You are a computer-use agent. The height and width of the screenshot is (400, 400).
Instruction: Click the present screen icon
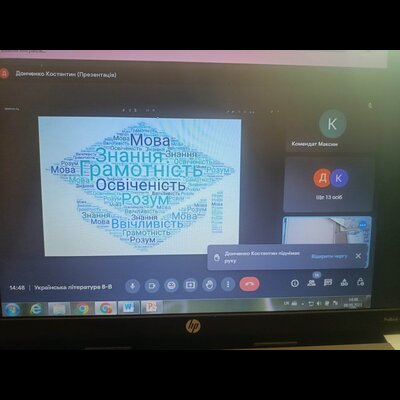(190, 285)
